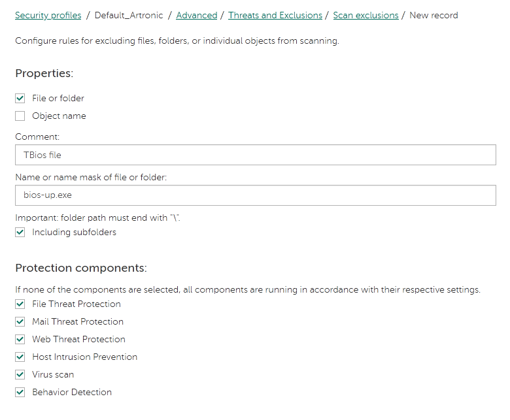Image resolution: width=510 pixels, height=420 pixels.
Task: Toggle the Including subfolders checkbox
Action: [x=20, y=233]
